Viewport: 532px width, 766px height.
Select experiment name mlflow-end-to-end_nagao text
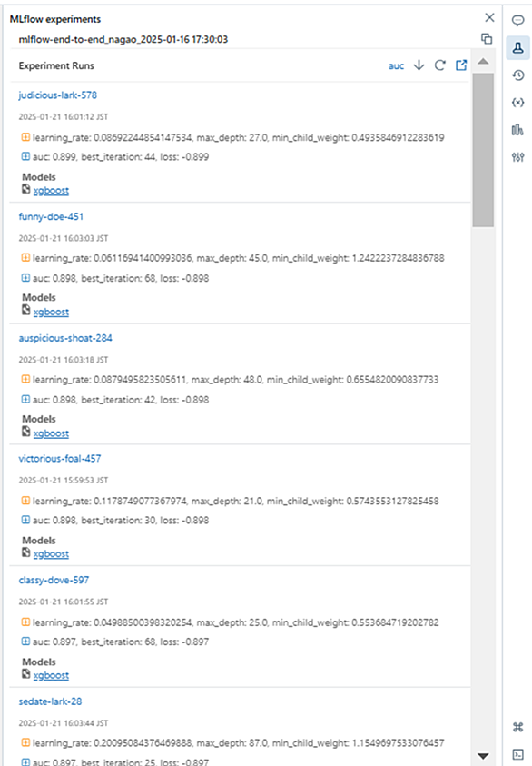click(x=123, y=40)
